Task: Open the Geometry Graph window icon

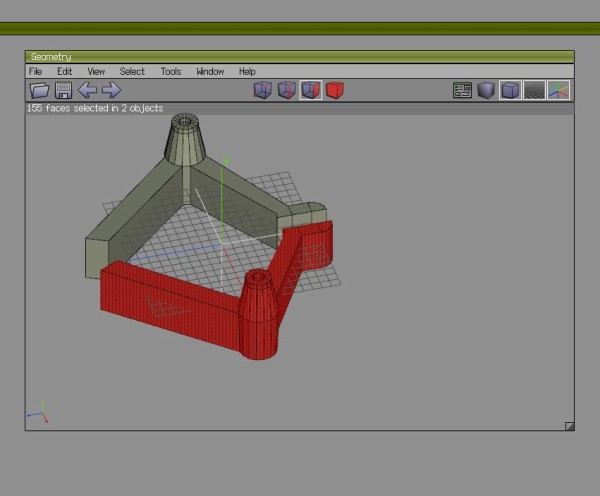Action: [x=462, y=90]
